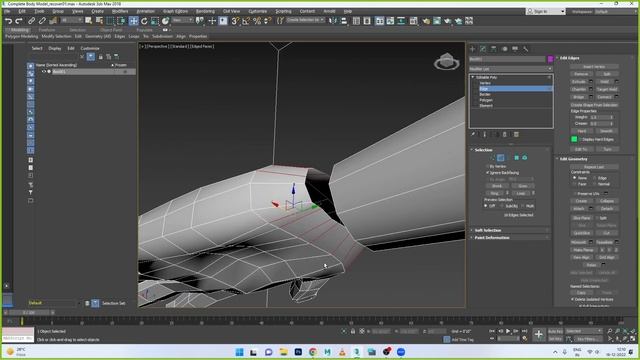Viewport: 640px width, 360px height.
Task: Select Element sub-object icon in Selection rollout
Action: click(x=524, y=158)
